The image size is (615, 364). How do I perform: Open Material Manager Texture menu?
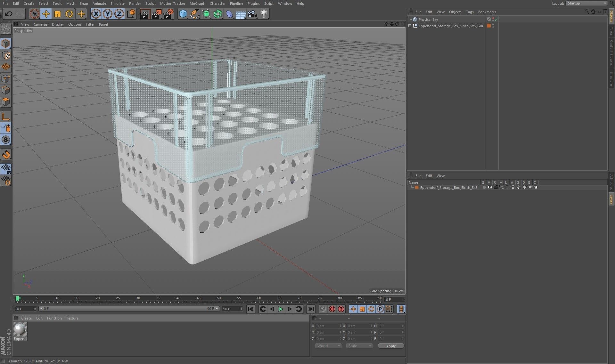(x=72, y=318)
